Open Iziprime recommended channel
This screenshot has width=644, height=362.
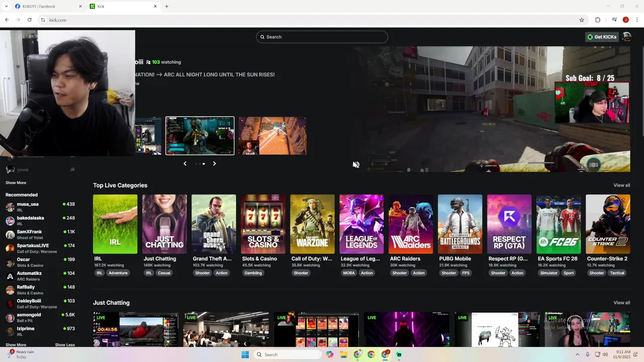click(40, 331)
